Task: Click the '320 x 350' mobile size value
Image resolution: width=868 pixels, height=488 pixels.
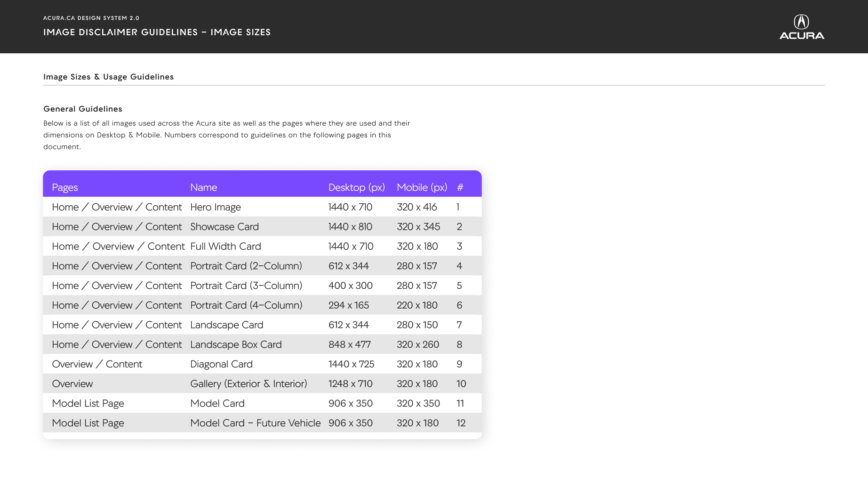Action: click(x=418, y=404)
